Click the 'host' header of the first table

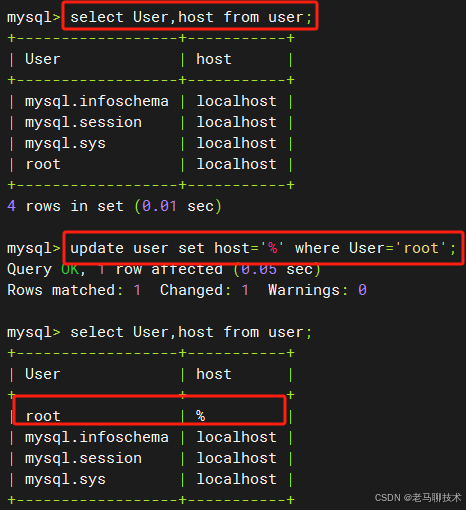pyautogui.click(x=214, y=59)
